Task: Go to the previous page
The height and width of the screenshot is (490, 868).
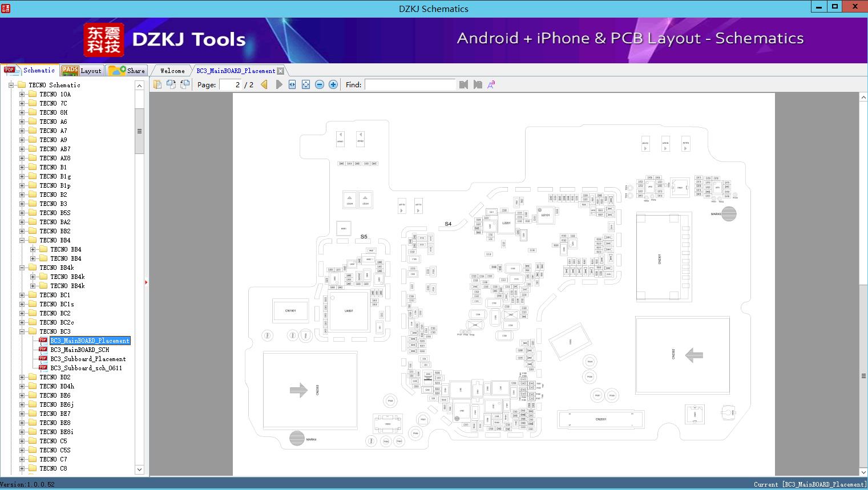Action: 264,84
